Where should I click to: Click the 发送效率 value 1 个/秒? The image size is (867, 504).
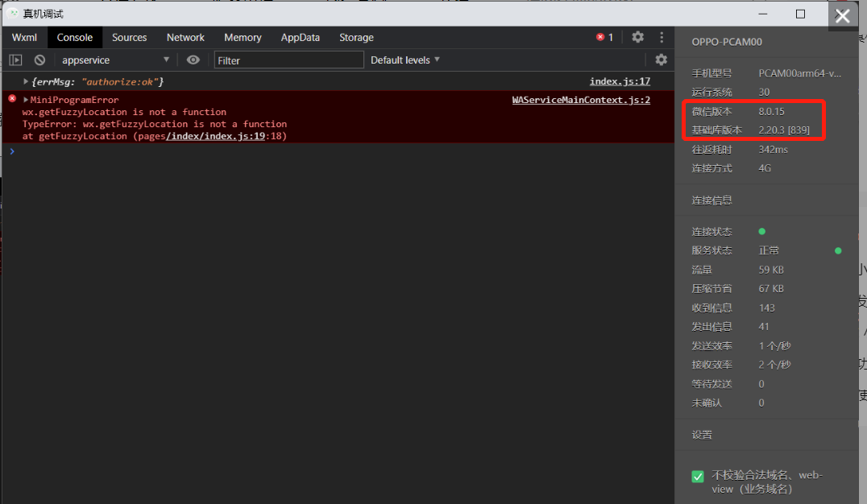pos(774,346)
